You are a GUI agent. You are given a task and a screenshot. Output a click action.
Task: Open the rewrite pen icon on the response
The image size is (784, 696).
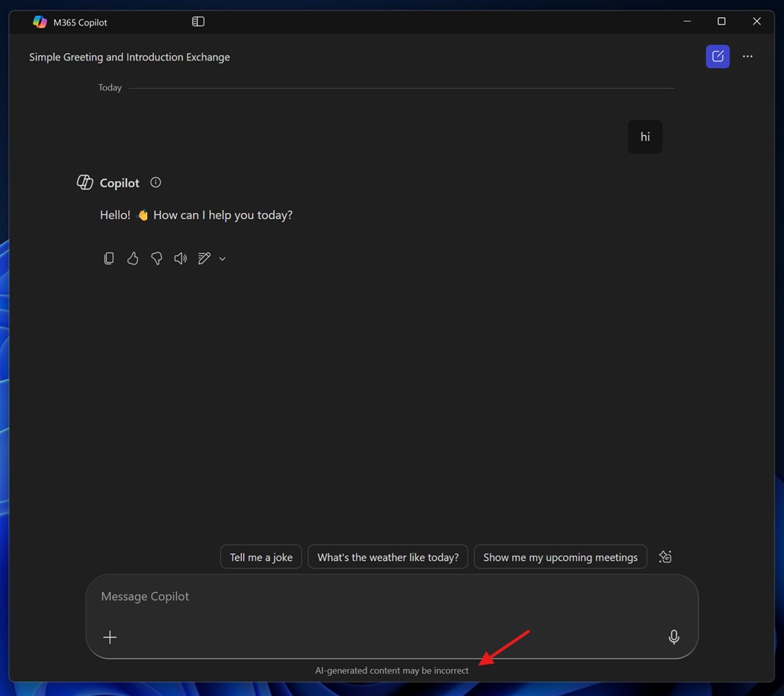(204, 258)
